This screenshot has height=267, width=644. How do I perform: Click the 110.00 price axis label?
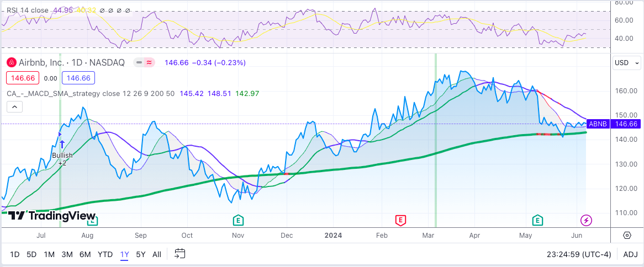[625, 213]
